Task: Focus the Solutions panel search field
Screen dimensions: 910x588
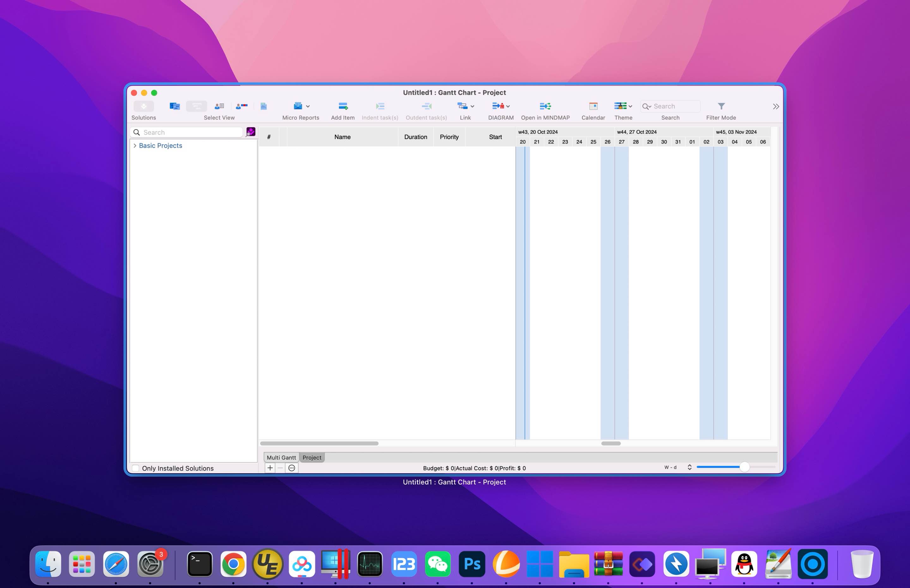Action: [x=186, y=132]
